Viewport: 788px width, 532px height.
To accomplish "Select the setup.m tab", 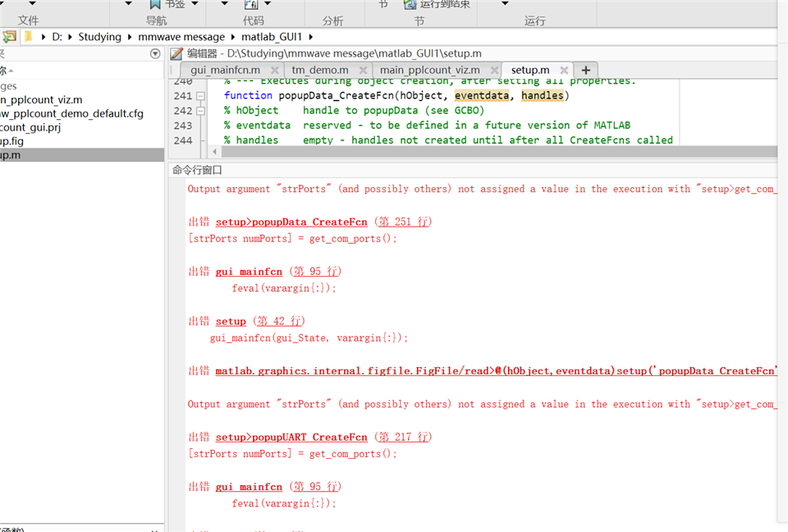I will click(x=530, y=70).
